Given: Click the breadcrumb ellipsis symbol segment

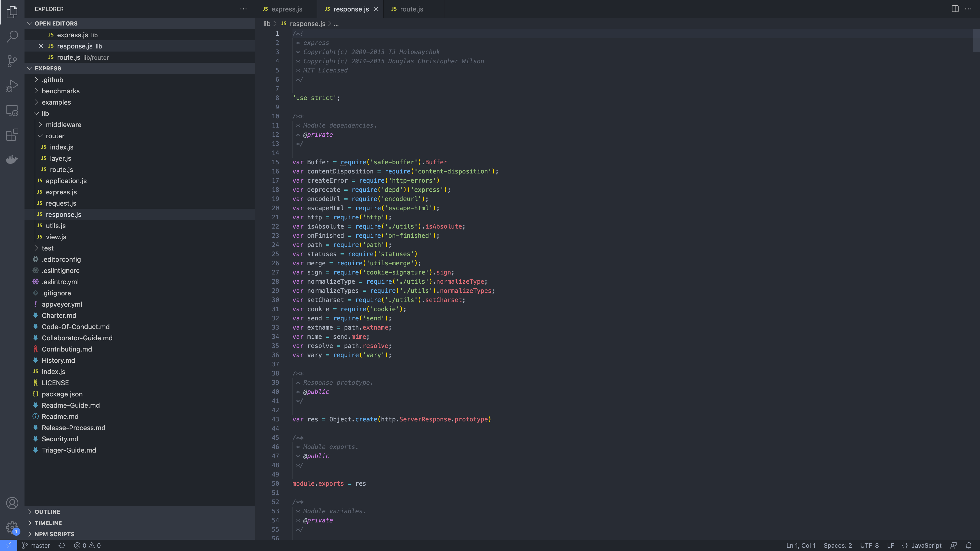Looking at the screenshot, I should [x=336, y=23].
